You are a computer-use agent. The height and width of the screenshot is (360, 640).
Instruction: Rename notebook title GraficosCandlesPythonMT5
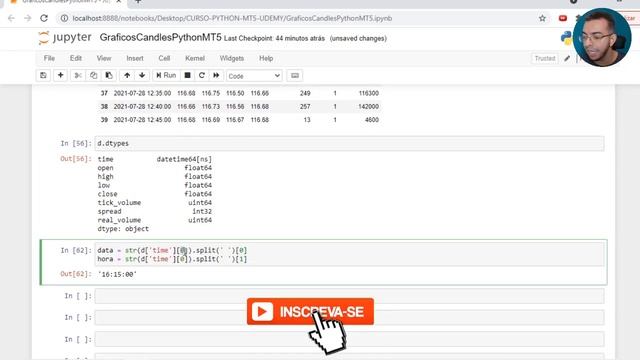[x=160, y=38]
